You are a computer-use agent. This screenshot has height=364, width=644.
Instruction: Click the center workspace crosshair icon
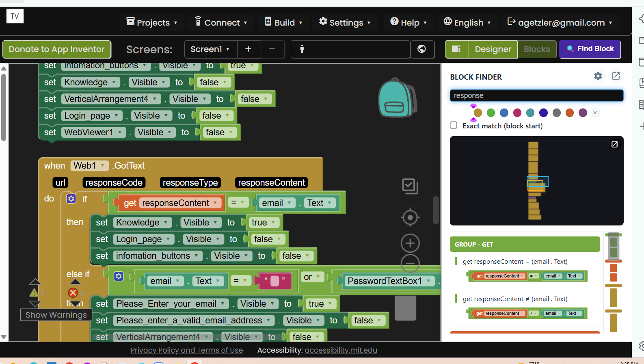410,218
